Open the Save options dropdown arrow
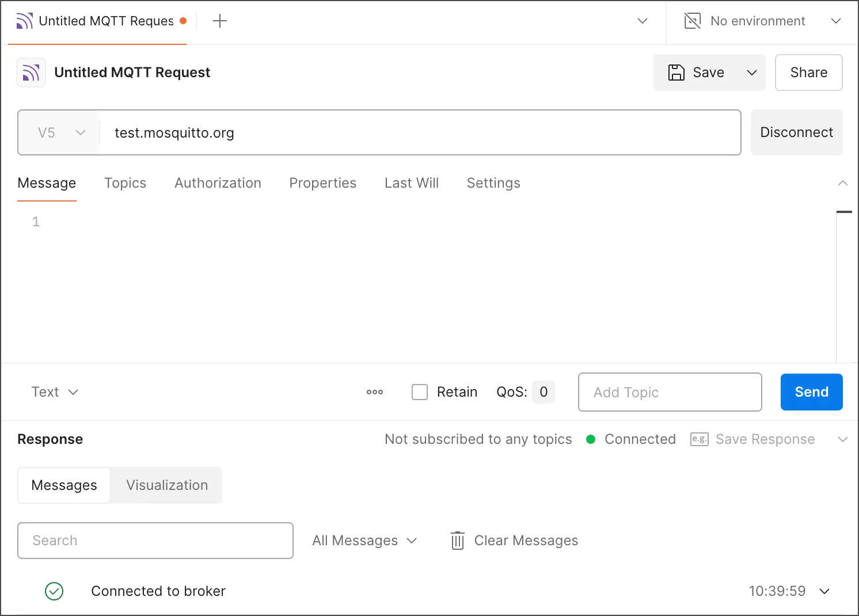Viewport: 859px width, 616px height. 752,73
